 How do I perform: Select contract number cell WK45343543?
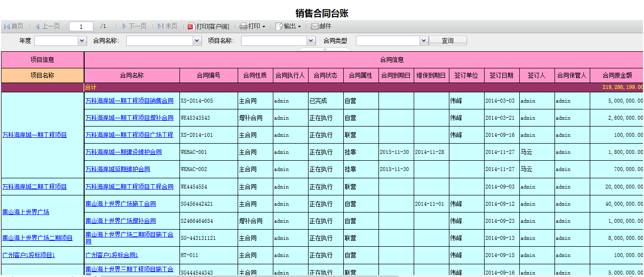click(209, 118)
